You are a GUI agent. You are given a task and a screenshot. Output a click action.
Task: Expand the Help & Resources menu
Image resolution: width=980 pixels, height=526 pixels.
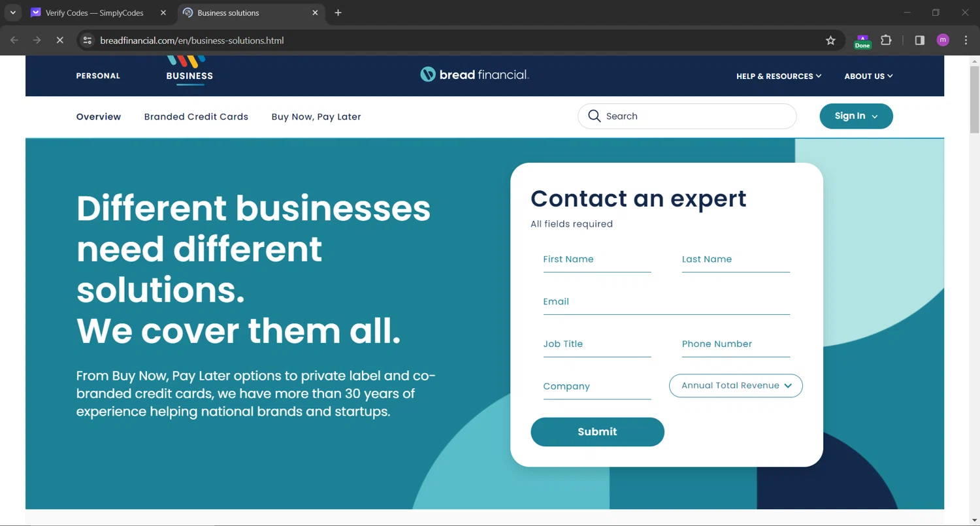tap(779, 76)
